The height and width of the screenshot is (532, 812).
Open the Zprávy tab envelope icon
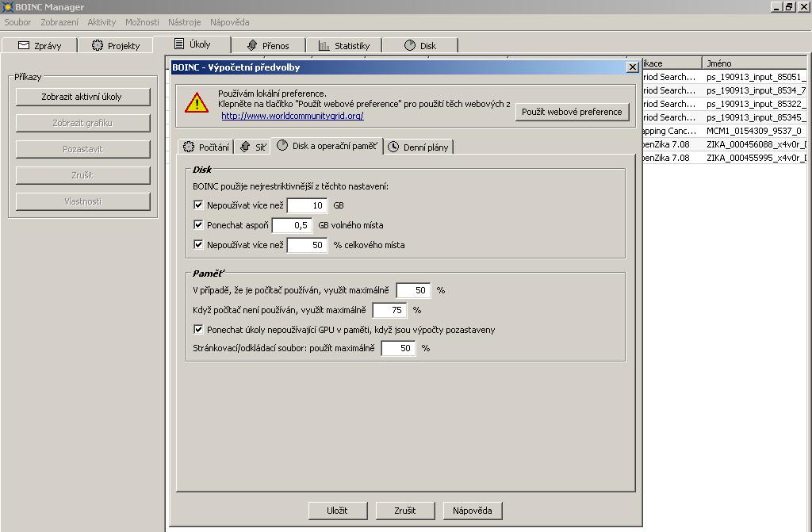tap(23, 45)
